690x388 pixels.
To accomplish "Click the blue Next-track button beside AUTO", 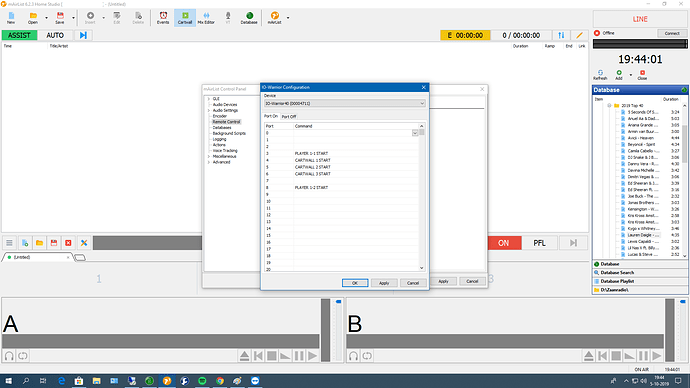I will click(x=83, y=35).
